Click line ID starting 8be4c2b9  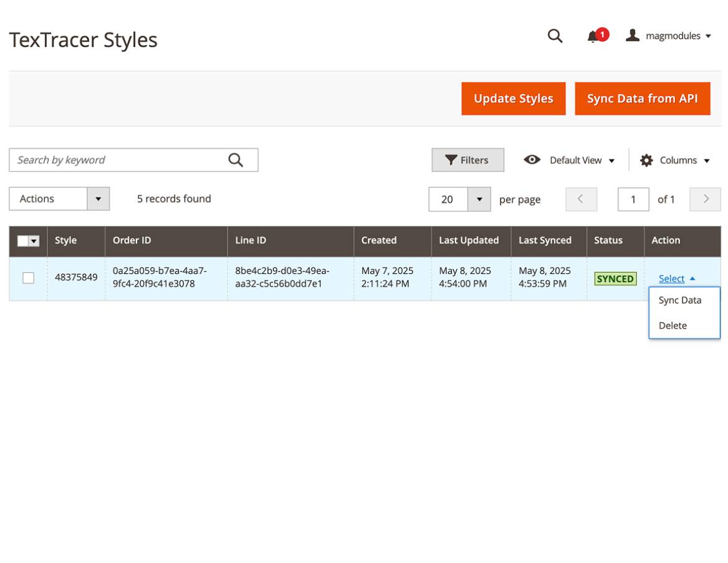[282, 277]
